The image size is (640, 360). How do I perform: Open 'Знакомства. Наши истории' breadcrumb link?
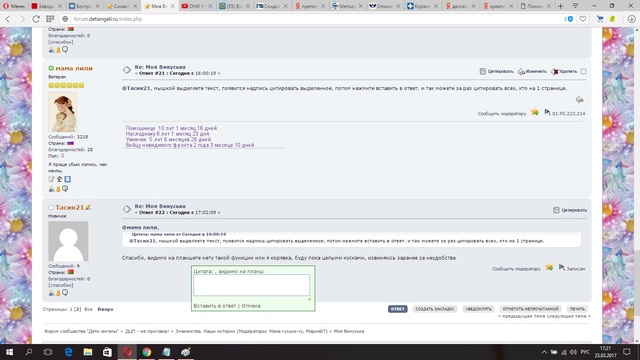click(x=205, y=331)
